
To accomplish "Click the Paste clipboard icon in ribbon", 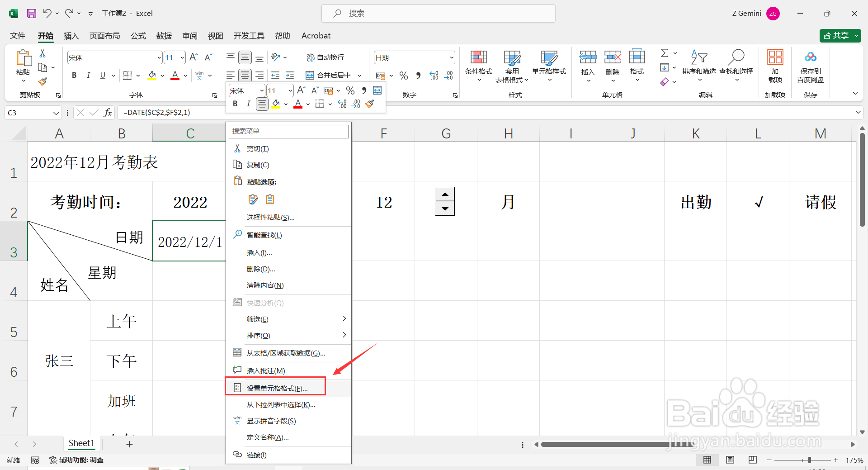I will click(x=23, y=59).
